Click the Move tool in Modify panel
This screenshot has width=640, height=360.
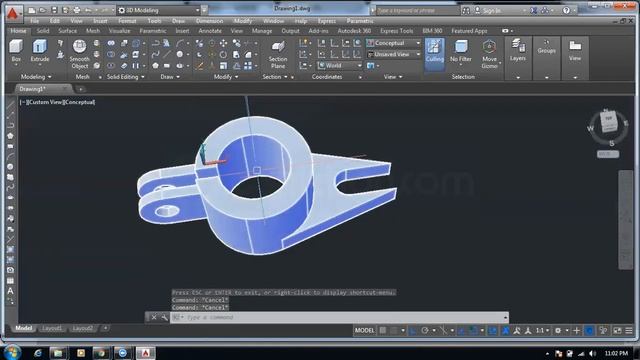point(224,43)
